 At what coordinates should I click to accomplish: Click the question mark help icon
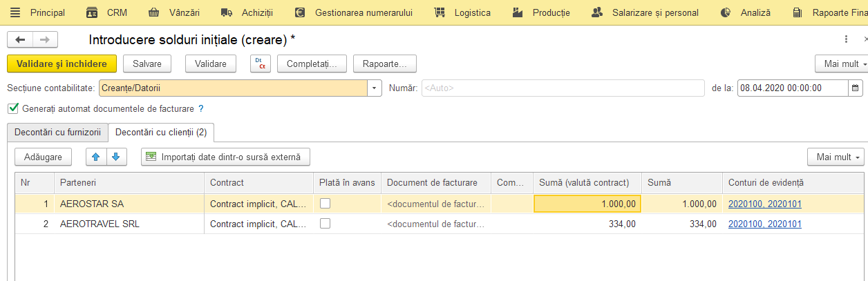click(201, 108)
